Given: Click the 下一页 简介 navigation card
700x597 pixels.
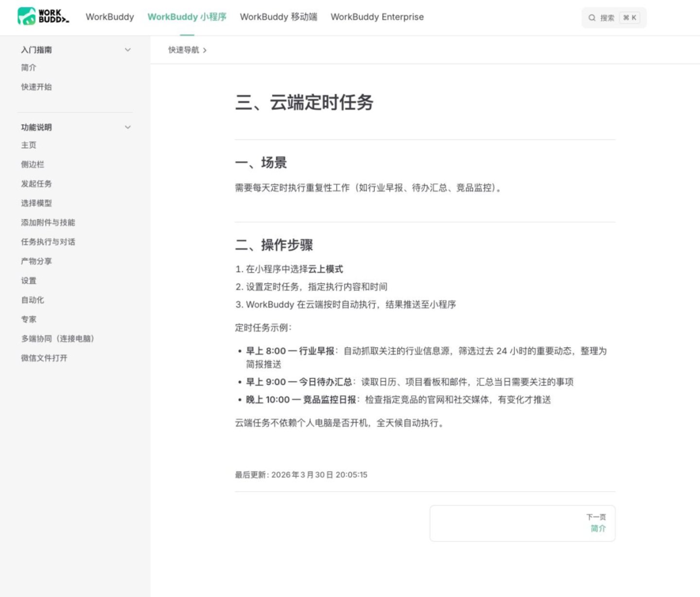Looking at the screenshot, I should tap(523, 523).
